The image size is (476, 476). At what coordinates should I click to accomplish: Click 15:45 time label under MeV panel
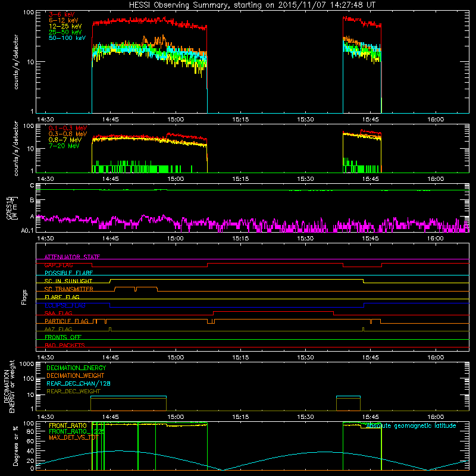pyautogui.click(x=370, y=179)
